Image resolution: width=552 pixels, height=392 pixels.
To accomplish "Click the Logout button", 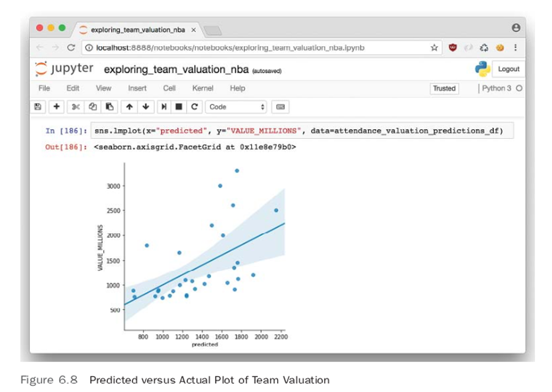I will click(508, 69).
